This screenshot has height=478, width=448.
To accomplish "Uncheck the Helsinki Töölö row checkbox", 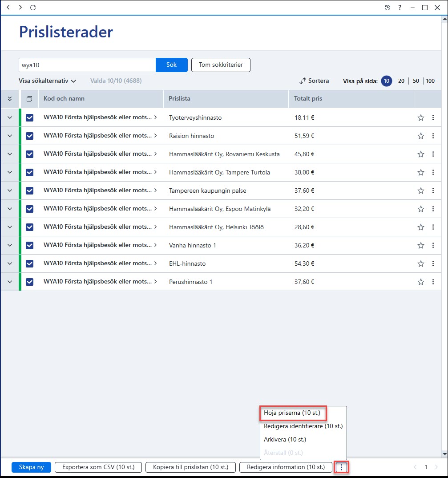I will click(x=29, y=227).
